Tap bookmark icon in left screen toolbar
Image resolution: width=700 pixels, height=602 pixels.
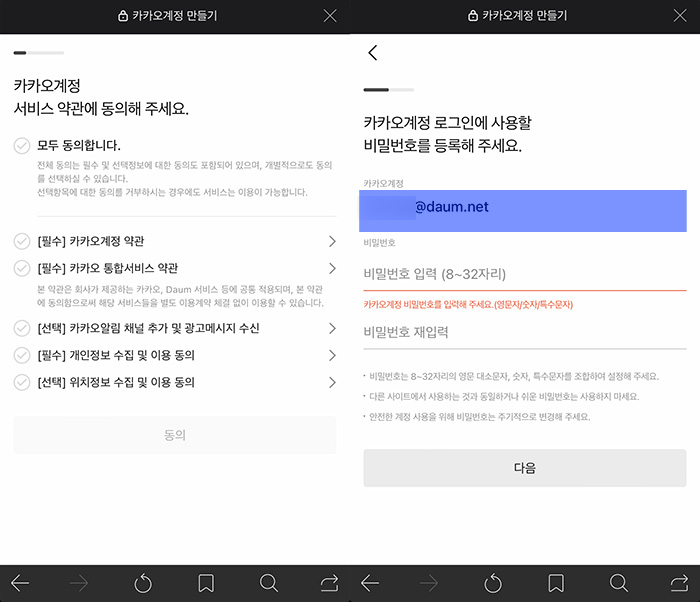pyautogui.click(x=206, y=583)
